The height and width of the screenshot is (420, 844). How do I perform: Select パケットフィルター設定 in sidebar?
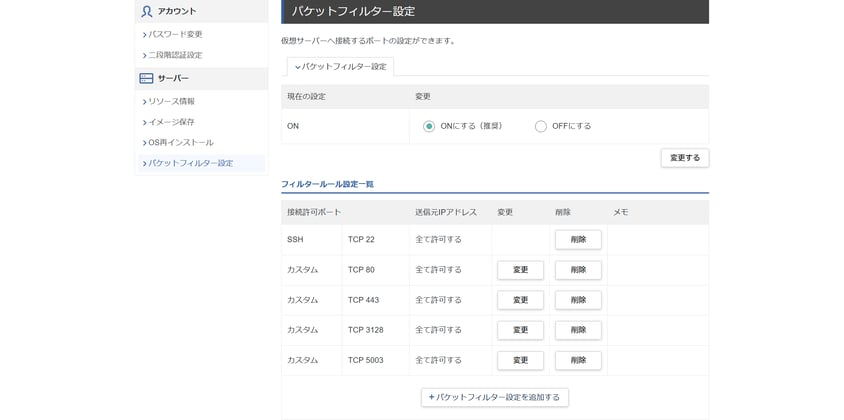pyautogui.click(x=190, y=163)
